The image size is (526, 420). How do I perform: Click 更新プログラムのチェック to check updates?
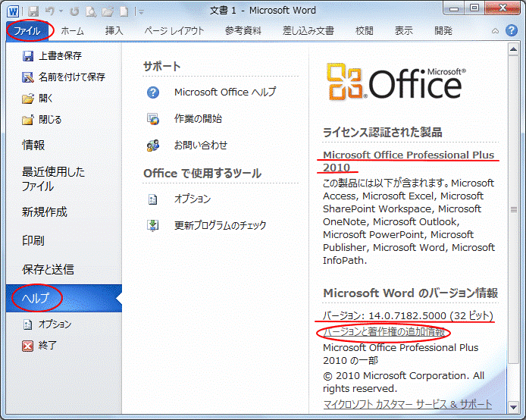pyautogui.click(x=220, y=226)
